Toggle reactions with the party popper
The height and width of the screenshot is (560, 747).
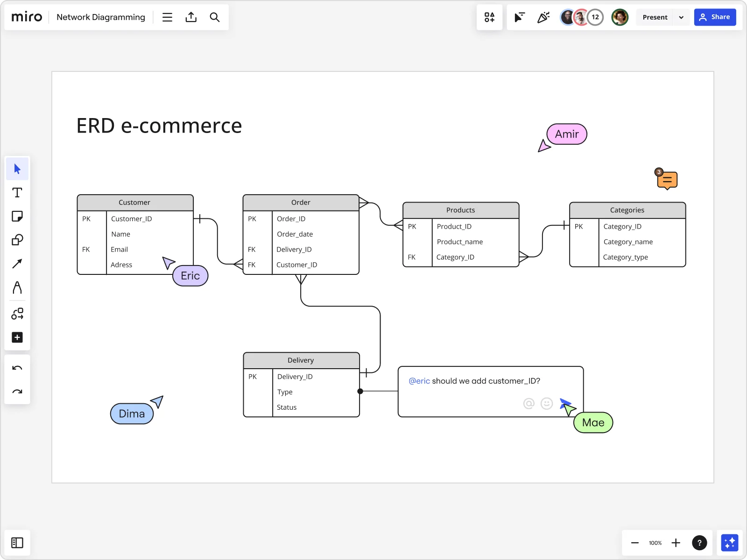[x=543, y=17]
